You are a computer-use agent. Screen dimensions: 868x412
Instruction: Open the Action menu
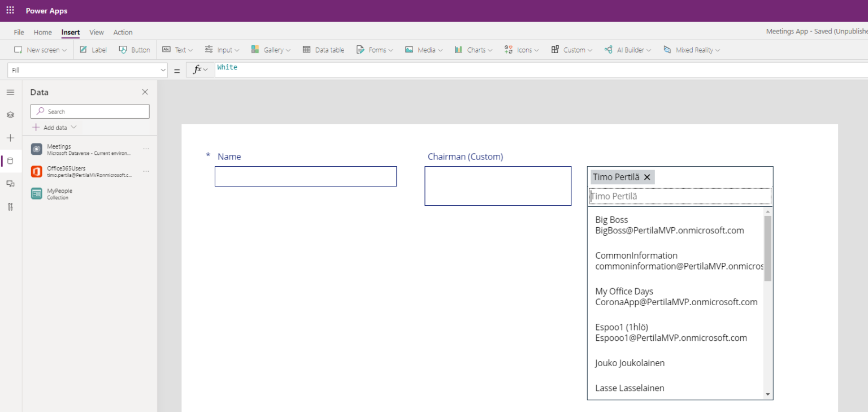point(123,32)
